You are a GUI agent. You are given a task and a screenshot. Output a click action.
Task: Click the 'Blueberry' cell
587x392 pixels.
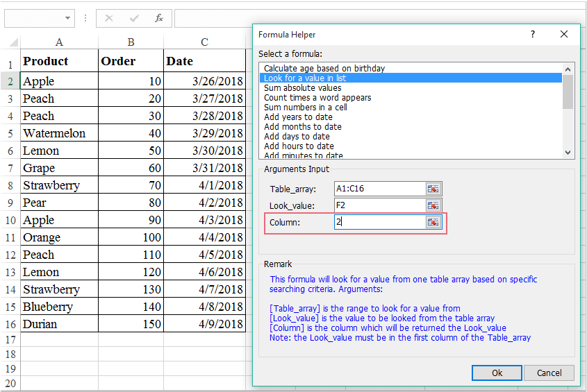click(59, 307)
